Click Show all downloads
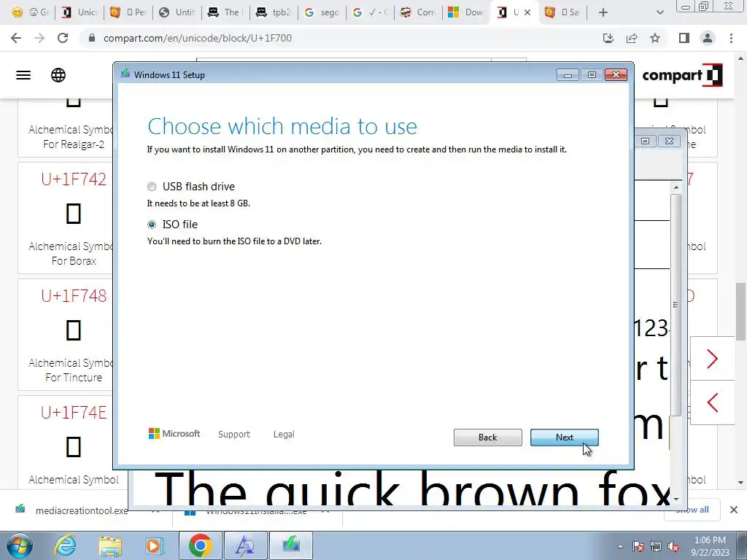Screen dimensions: 747x560 tap(692, 510)
